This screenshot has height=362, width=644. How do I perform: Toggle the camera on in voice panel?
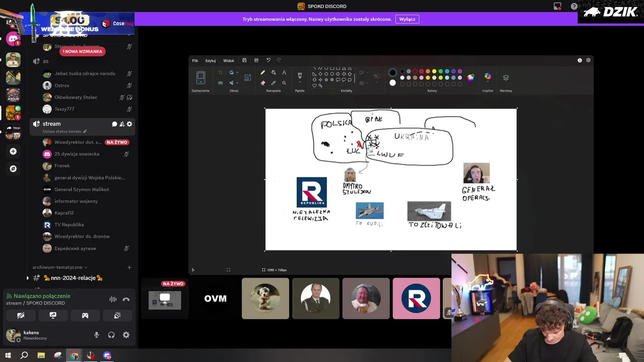tap(21, 316)
